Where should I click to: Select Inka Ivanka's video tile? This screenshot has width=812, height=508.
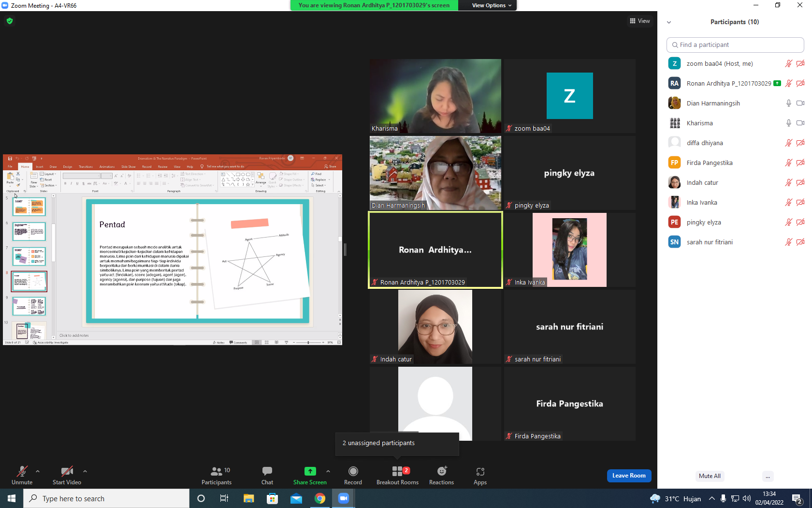point(569,250)
